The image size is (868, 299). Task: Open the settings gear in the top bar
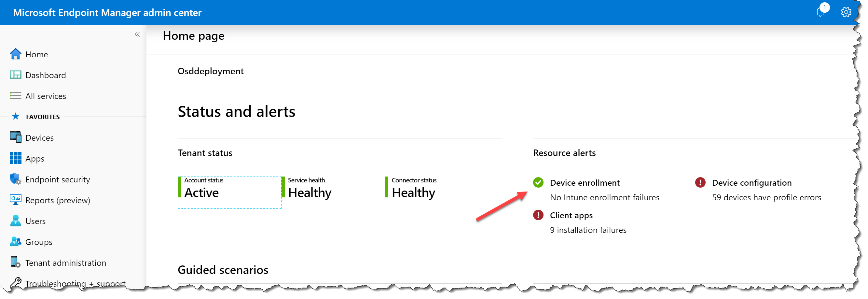pyautogui.click(x=846, y=12)
